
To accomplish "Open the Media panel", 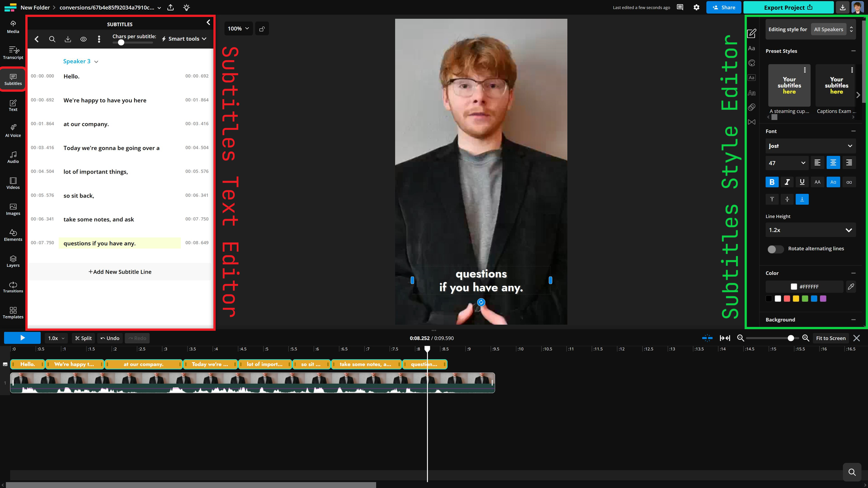I will click(13, 26).
